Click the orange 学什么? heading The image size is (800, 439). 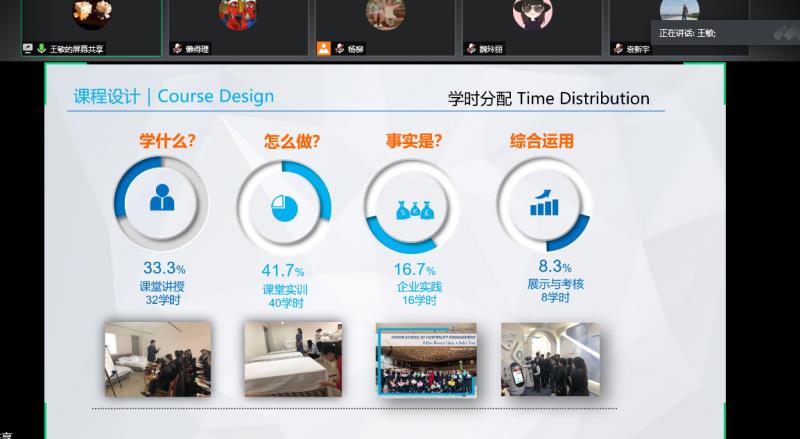coord(167,141)
